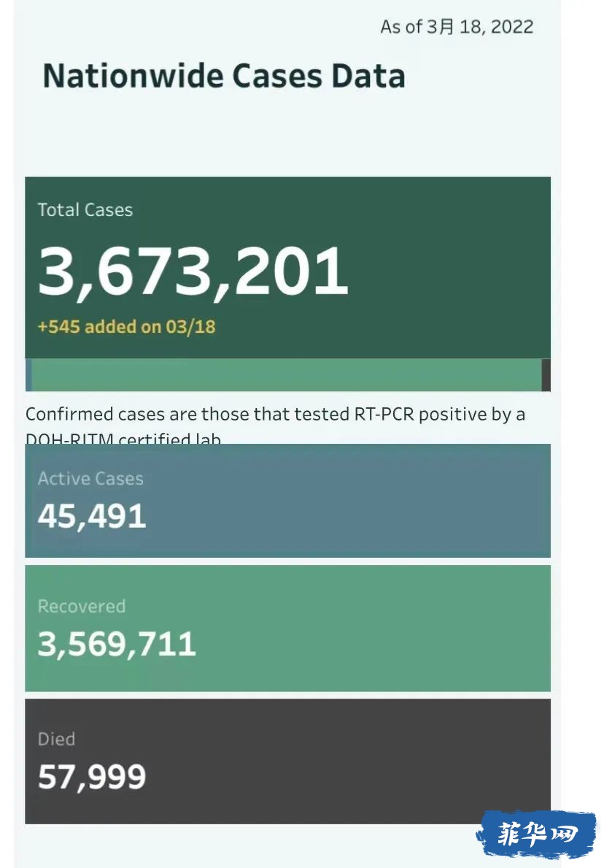
Task: Select the green recovered segment of the bar
Action: (287, 375)
